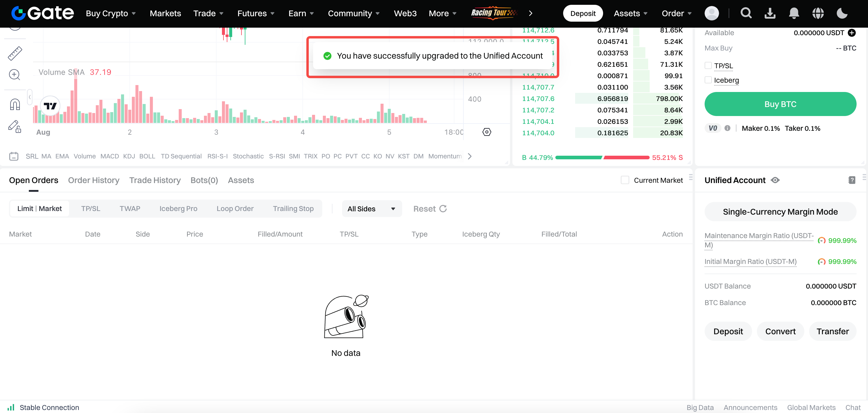The image size is (868, 413).
Task: Enable the TP/SL checkbox
Action: (708, 66)
